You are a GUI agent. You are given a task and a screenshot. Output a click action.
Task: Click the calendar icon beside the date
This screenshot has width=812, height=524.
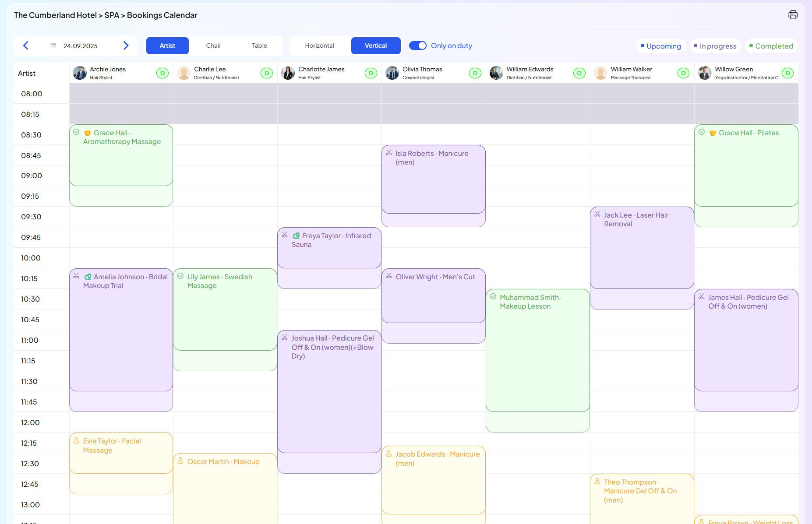tap(53, 46)
